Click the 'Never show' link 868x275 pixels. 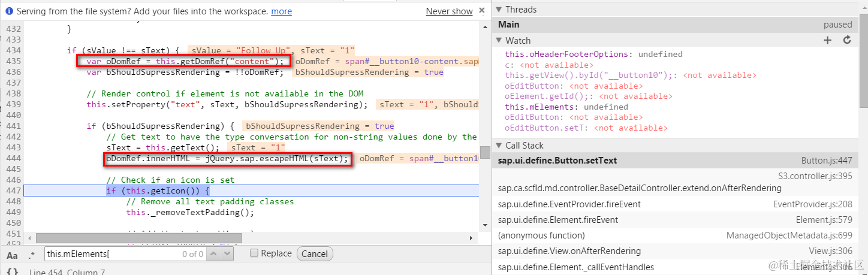[x=449, y=11]
